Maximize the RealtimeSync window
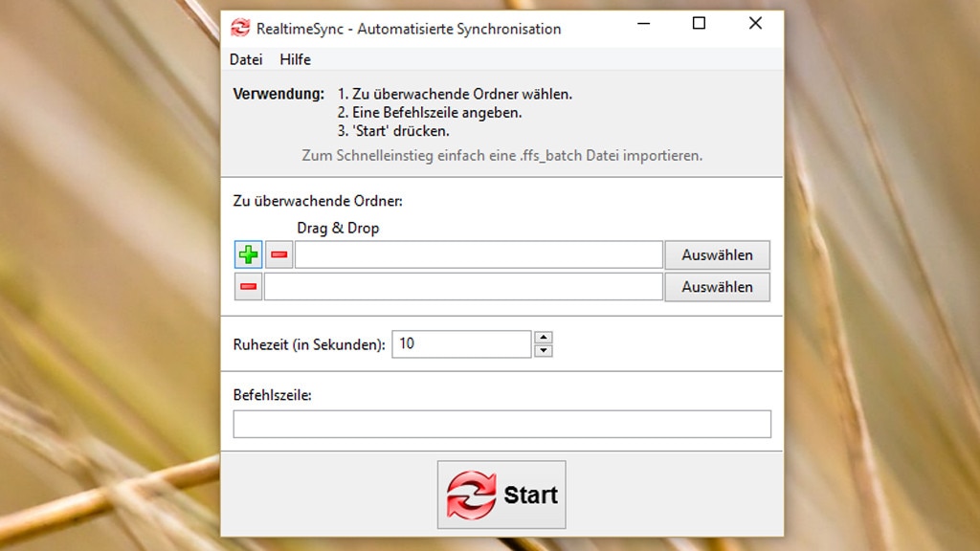Image resolution: width=980 pixels, height=551 pixels. click(x=699, y=24)
